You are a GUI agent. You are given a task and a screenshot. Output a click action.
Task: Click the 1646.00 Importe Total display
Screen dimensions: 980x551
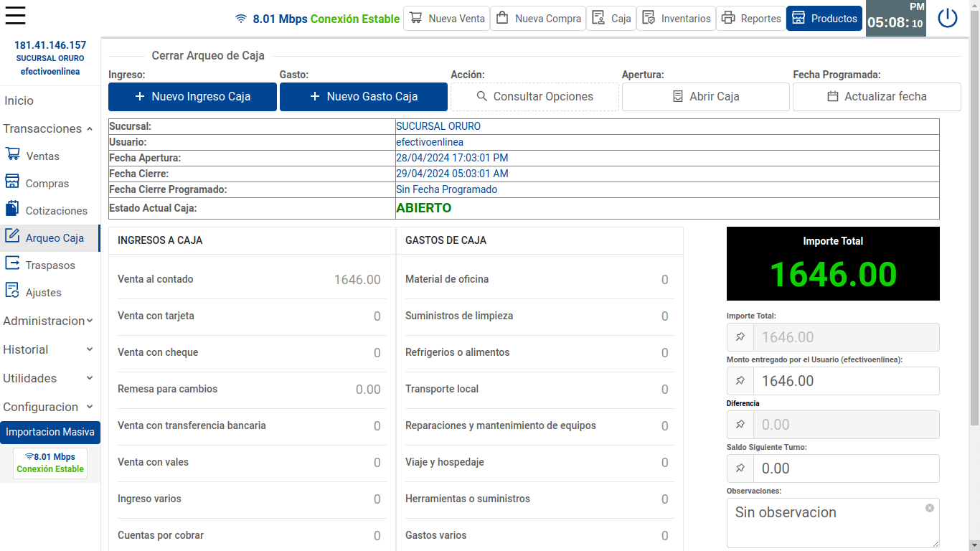(833, 275)
